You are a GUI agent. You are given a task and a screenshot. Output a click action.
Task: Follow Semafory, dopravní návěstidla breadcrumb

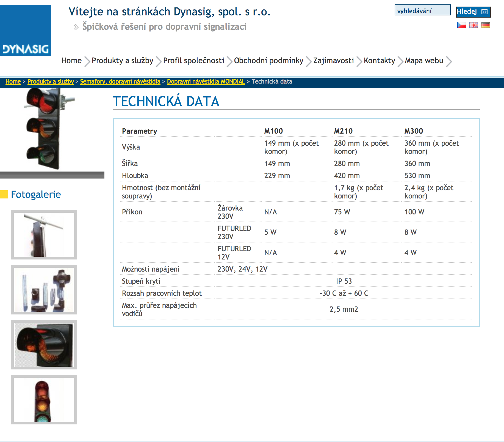[x=120, y=82]
